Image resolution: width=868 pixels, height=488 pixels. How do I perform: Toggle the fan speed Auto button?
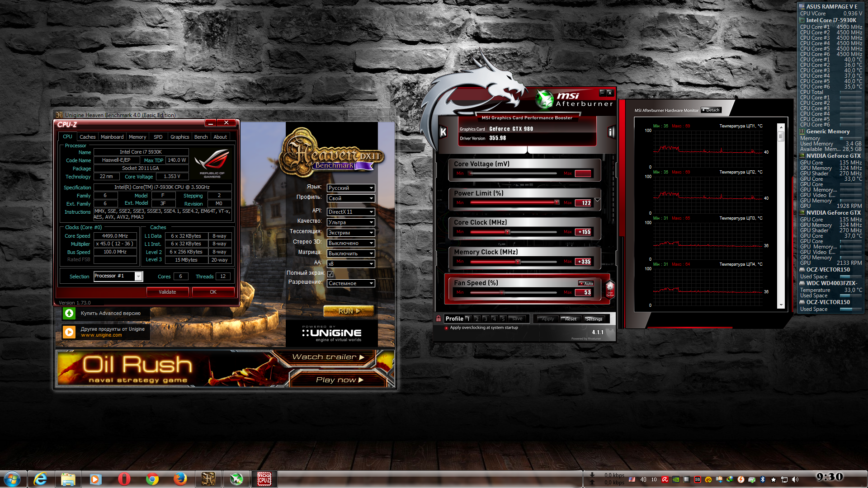coord(586,283)
